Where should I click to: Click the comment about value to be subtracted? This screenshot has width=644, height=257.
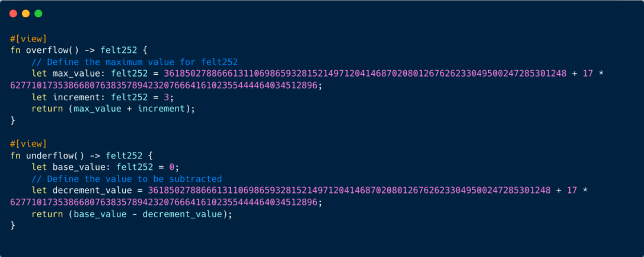tap(126, 179)
